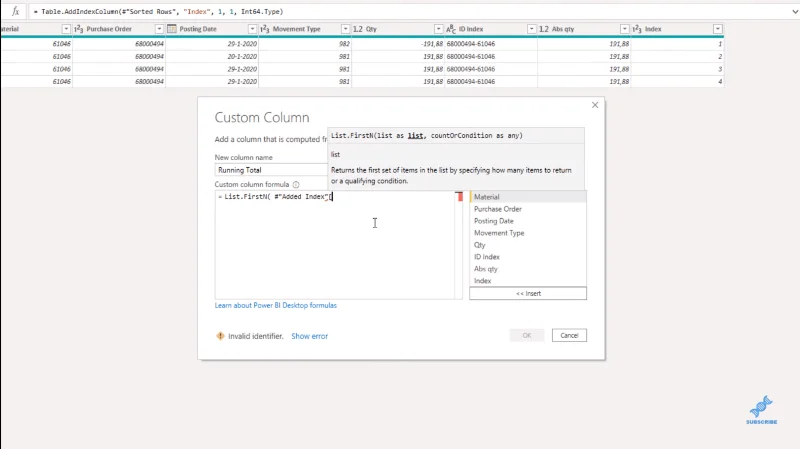Click the info icon beside Custom column formula
800x449 pixels.
coord(296,185)
